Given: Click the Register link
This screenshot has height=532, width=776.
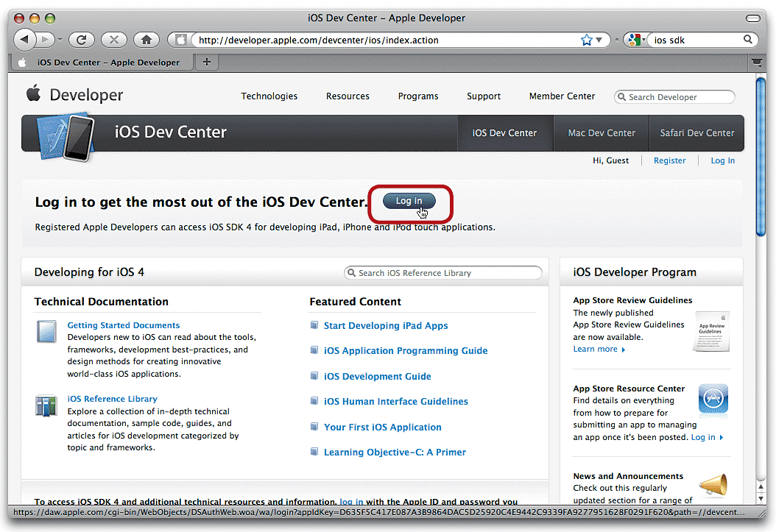Looking at the screenshot, I should pyautogui.click(x=669, y=160).
